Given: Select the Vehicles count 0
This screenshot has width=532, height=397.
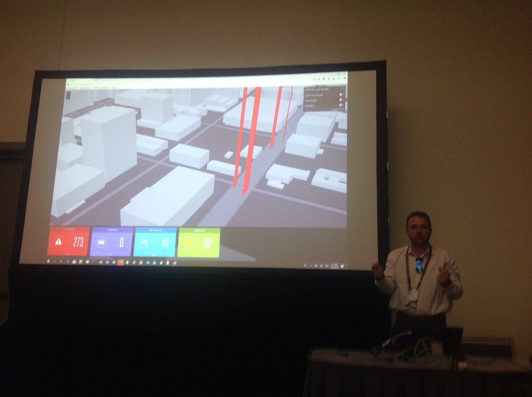Looking at the screenshot, I should click(121, 243).
